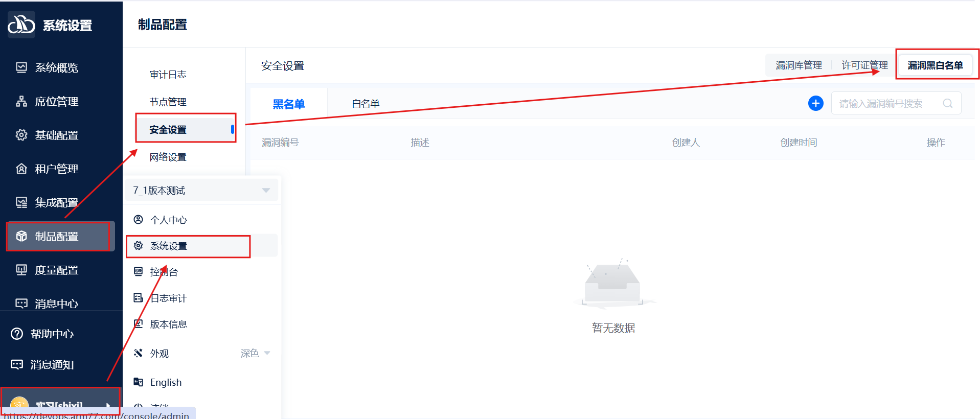The width and height of the screenshot is (980, 419).
Task: Open 度量配置 in the sidebar
Action: (x=56, y=270)
